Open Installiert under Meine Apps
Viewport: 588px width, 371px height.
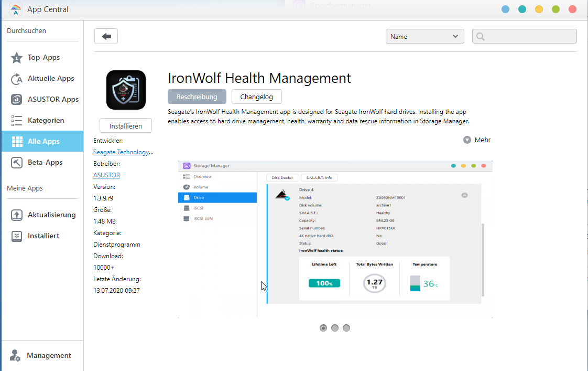tap(42, 236)
